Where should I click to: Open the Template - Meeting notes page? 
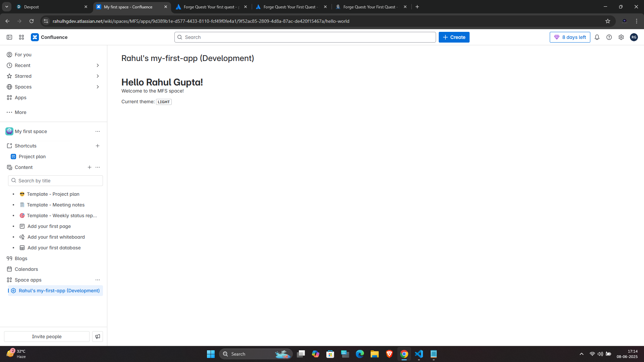(x=56, y=205)
